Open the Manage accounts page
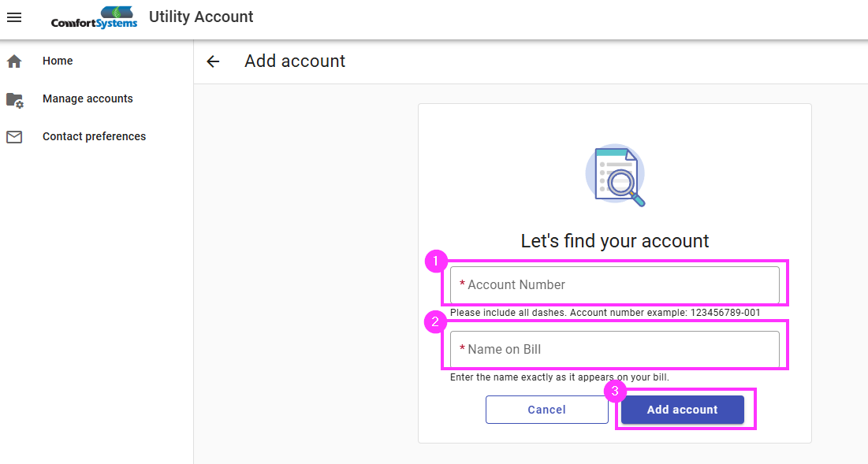 tap(87, 98)
